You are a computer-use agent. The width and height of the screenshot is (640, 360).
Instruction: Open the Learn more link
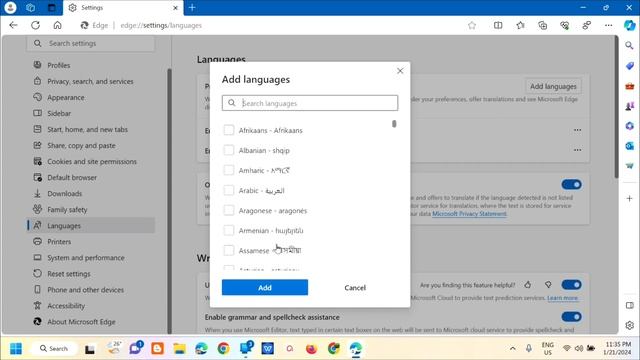pos(562,298)
